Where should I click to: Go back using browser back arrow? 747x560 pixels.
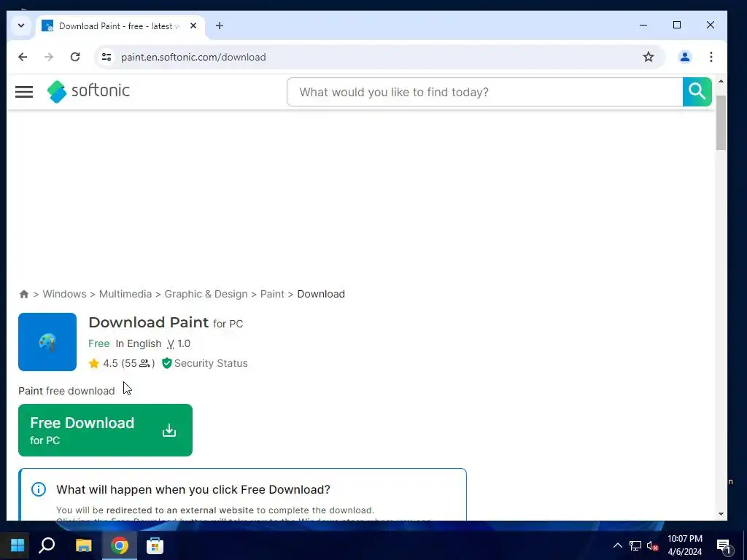coord(23,57)
